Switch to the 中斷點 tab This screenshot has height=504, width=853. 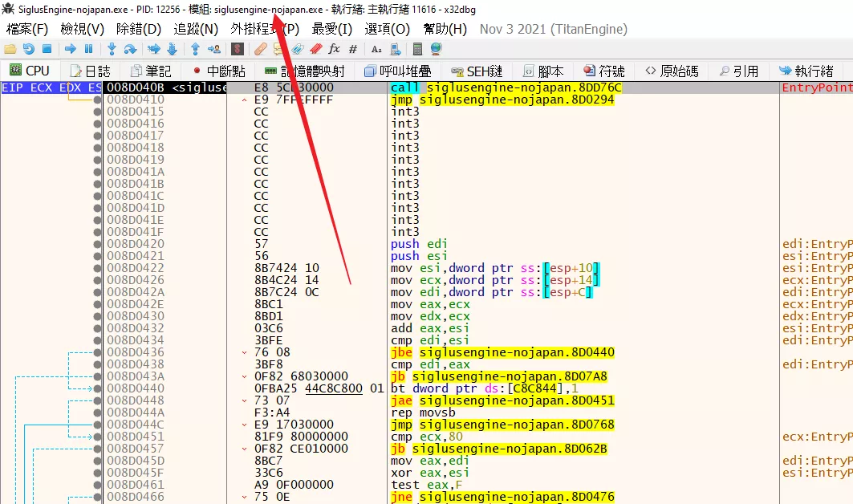pyautogui.click(x=218, y=71)
